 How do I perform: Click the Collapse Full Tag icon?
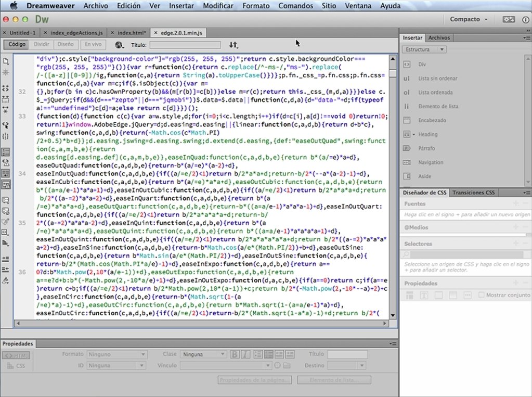[x=6, y=88]
